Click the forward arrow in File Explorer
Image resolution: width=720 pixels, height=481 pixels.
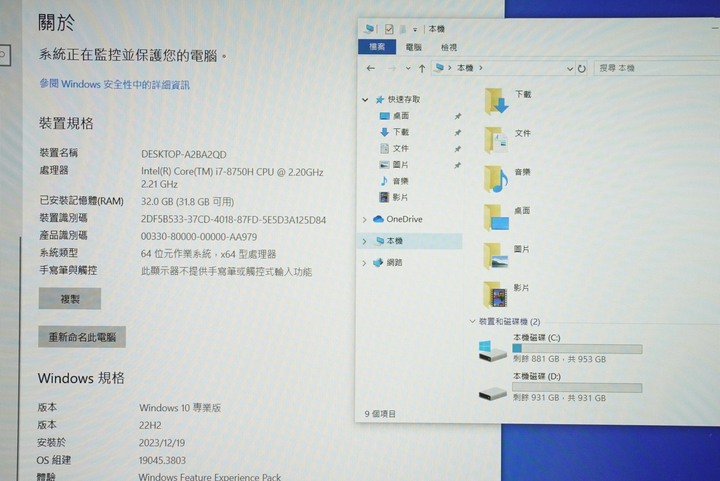coord(391,68)
